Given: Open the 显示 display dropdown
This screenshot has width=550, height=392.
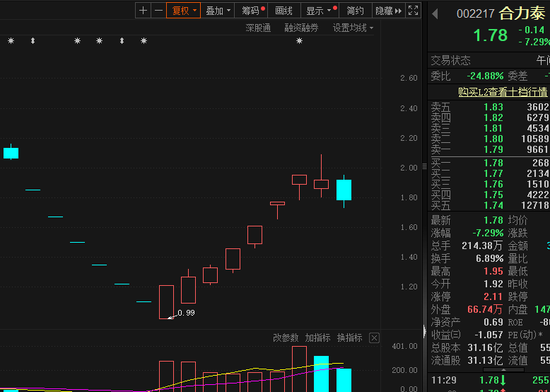Looking at the screenshot, I should pos(319,11).
